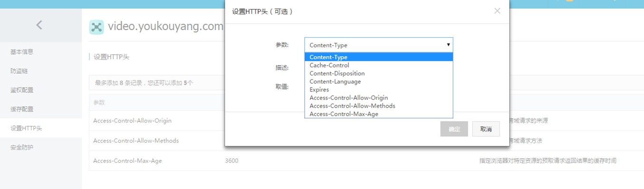Click the 取消 cancel button
644x189 pixels.
coord(486,129)
